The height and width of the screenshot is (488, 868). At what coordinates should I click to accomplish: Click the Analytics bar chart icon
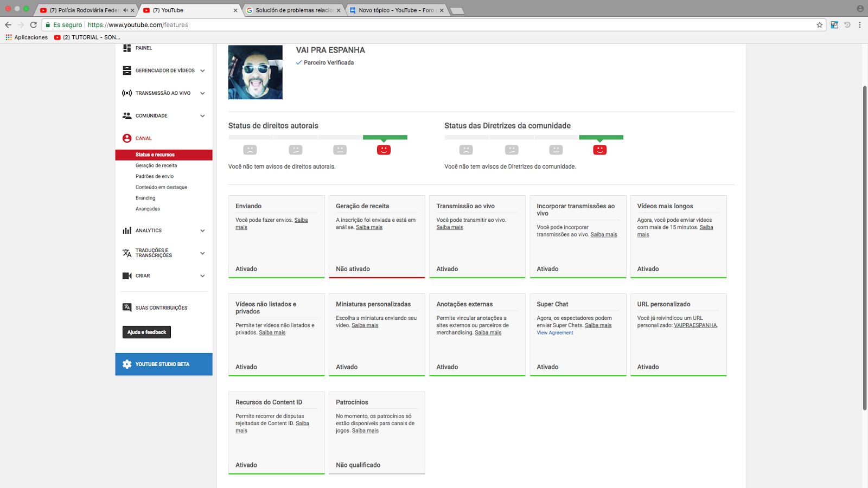tap(127, 230)
